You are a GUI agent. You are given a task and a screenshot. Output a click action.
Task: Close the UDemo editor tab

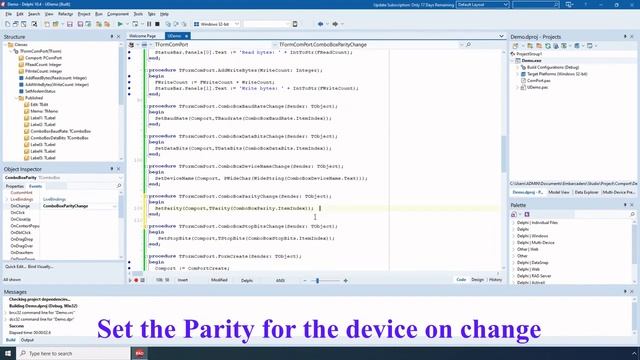tap(187, 36)
